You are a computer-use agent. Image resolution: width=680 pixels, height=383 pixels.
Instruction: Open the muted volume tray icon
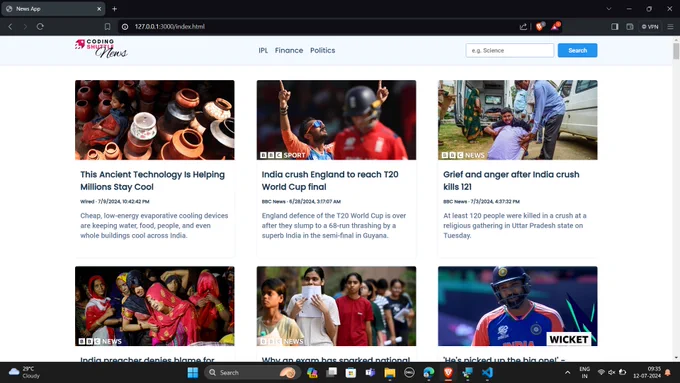click(x=611, y=373)
